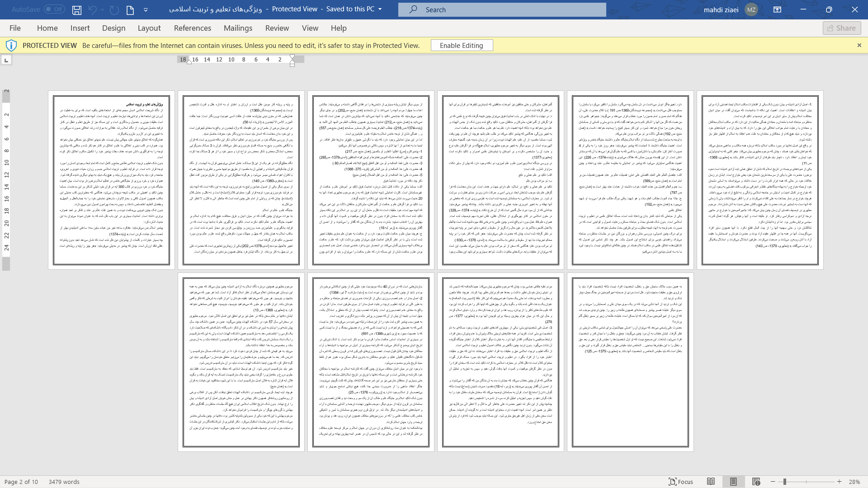Open the Review ribbon tab

tap(277, 28)
